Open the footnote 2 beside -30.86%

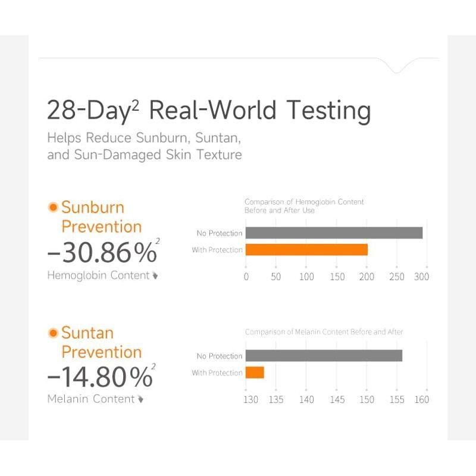pyautogui.click(x=158, y=240)
